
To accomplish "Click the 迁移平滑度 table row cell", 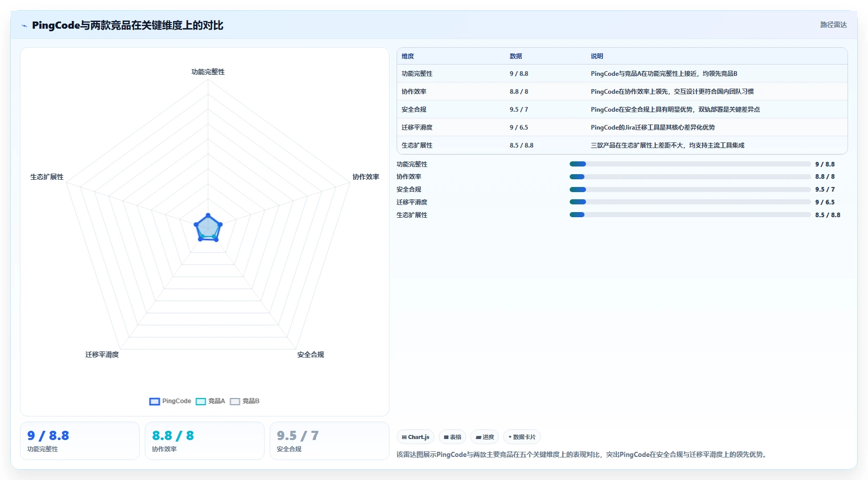I will [x=417, y=128].
